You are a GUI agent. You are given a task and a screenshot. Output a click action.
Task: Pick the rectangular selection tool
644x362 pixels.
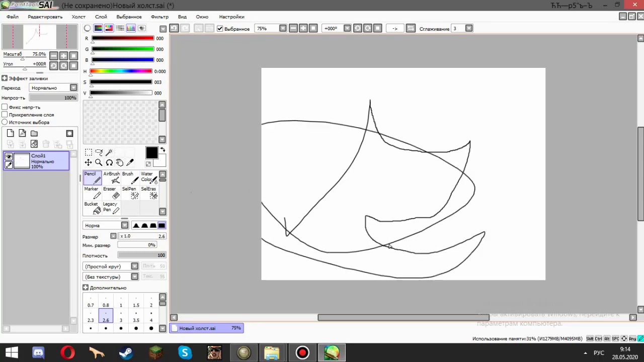88,152
